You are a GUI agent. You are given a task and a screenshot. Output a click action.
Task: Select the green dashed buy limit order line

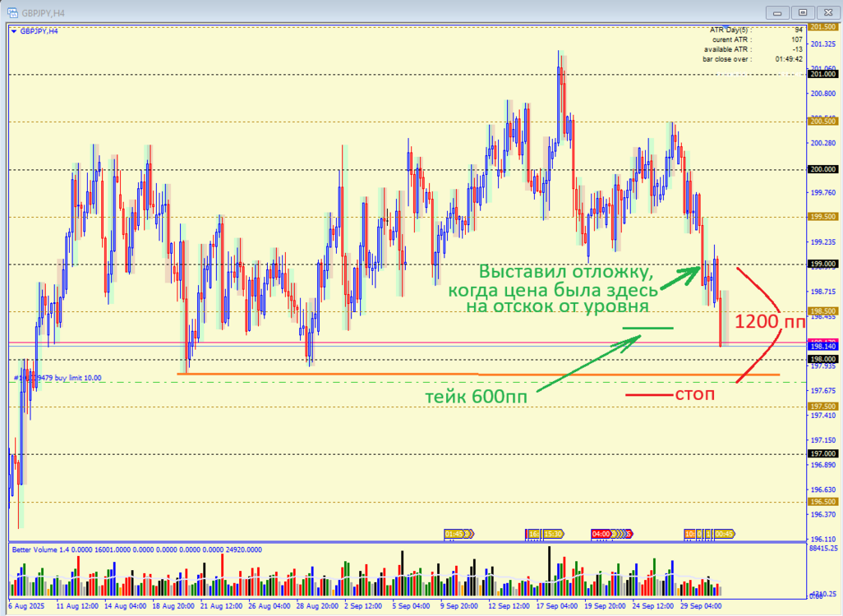click(x=408, y=382)
